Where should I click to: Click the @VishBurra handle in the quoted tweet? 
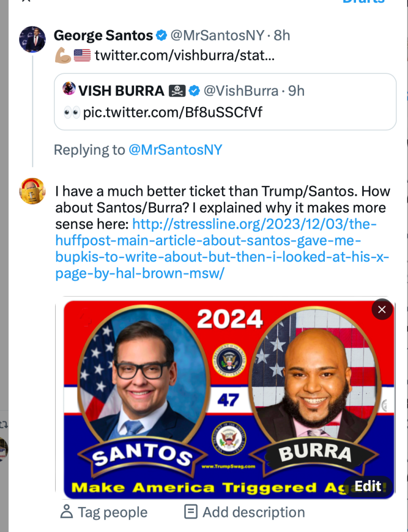(241, 91)
